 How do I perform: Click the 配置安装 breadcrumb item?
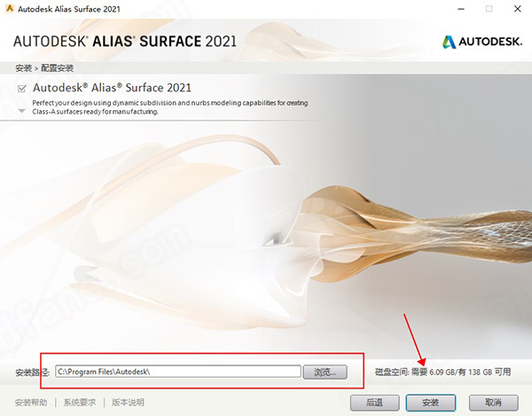(57, 68)
